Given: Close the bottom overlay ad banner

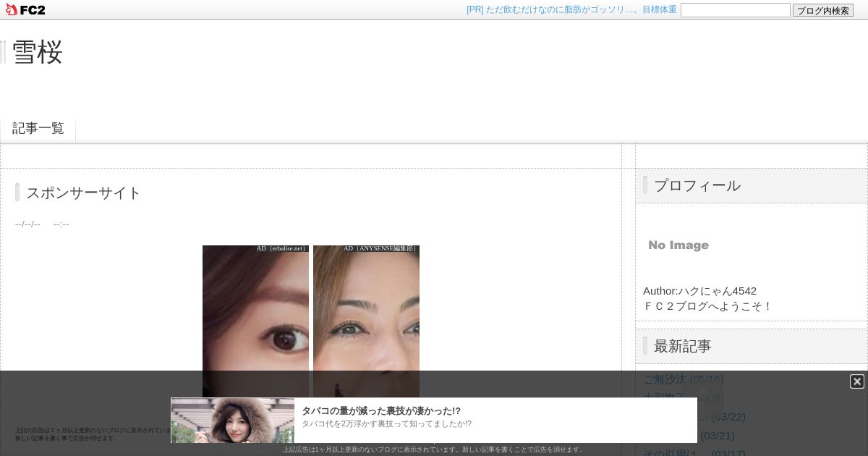Looking at the screenshot, I should tap(857, 381).
